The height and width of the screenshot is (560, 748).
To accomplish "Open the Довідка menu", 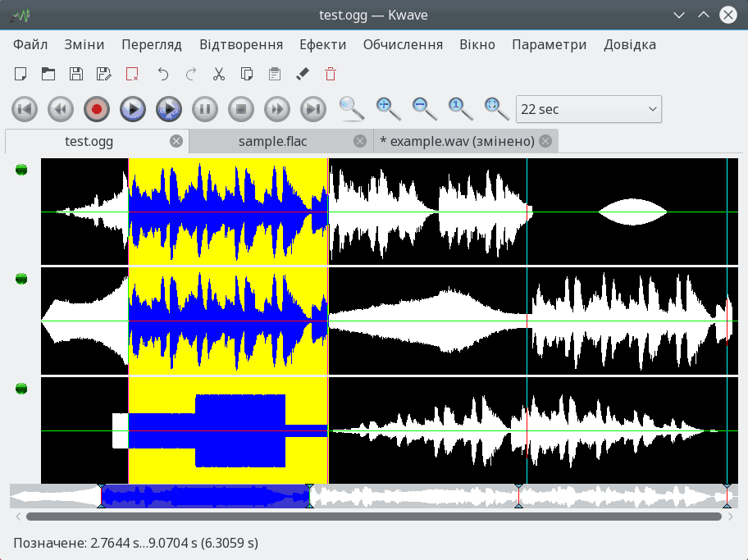I will tap(630, 45).
